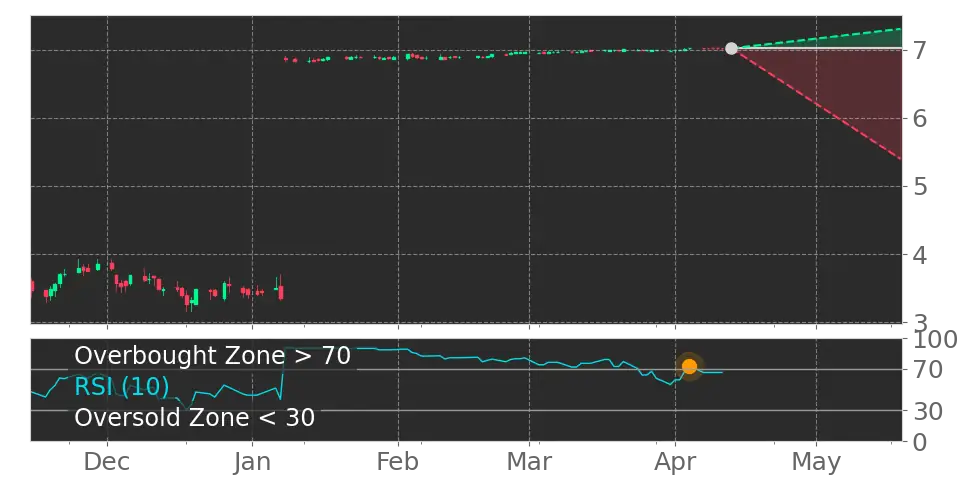Click price axis value 6
The height and width of the screenshot is (486, 972).
920,118
